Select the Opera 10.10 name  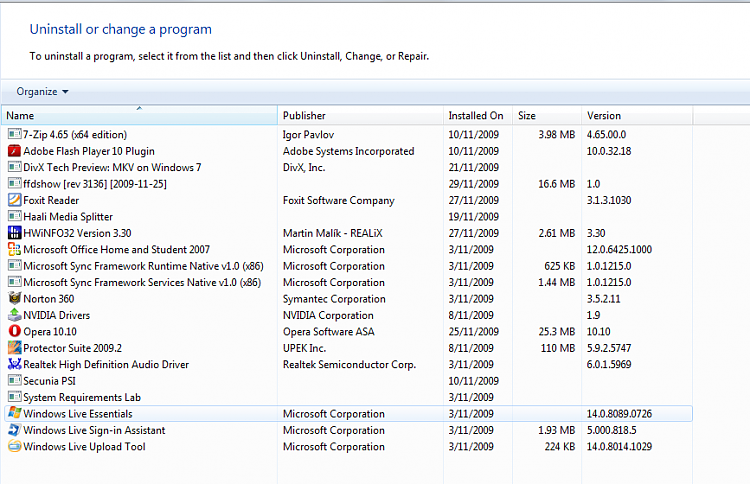[x=50, y=331]
